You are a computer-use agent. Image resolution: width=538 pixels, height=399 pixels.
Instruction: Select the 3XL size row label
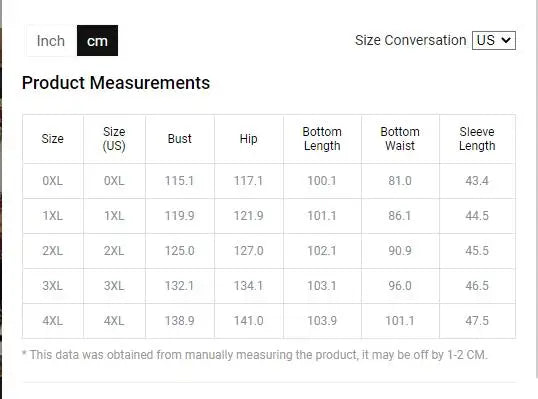coord(52,286)
